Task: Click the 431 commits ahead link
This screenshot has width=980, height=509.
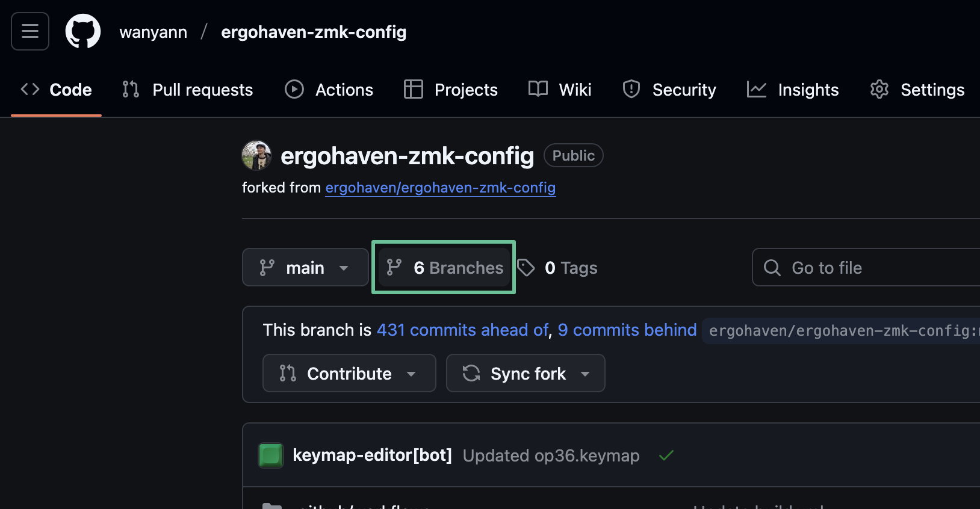Action: pos(462,330)
